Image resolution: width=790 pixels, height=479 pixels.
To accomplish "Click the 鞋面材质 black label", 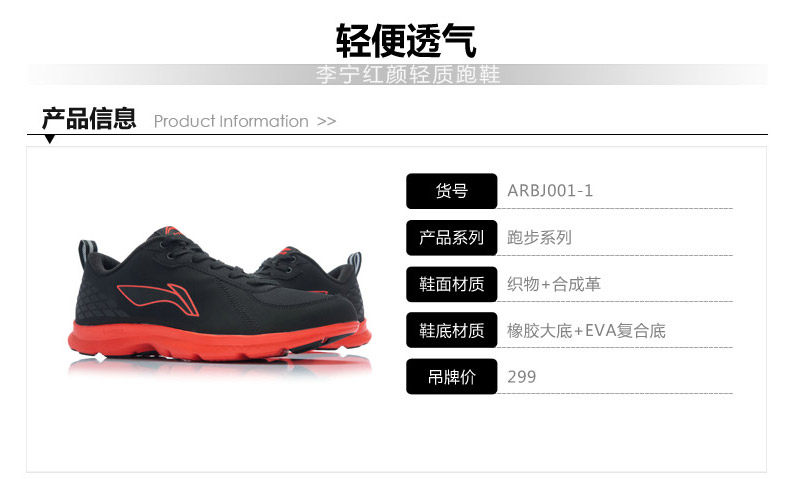I will [451, 284].
